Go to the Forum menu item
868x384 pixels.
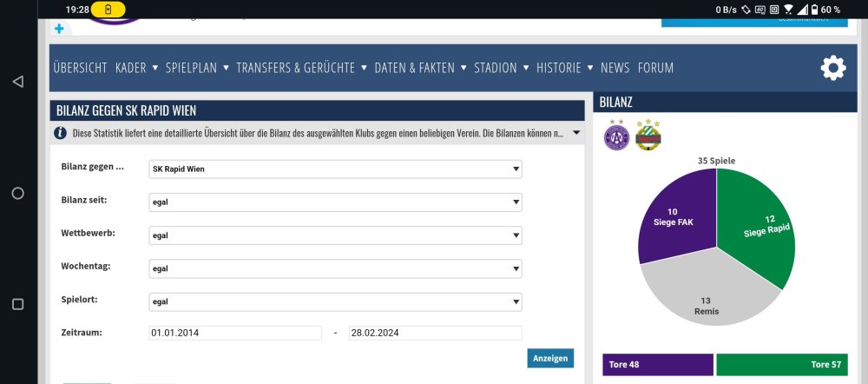(x=655, y=68)
